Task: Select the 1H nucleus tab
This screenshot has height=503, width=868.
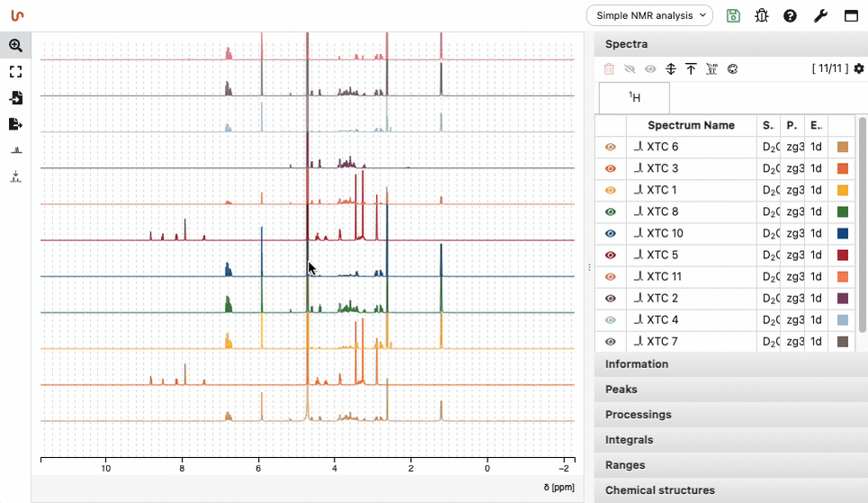Action: pos(634,97)
